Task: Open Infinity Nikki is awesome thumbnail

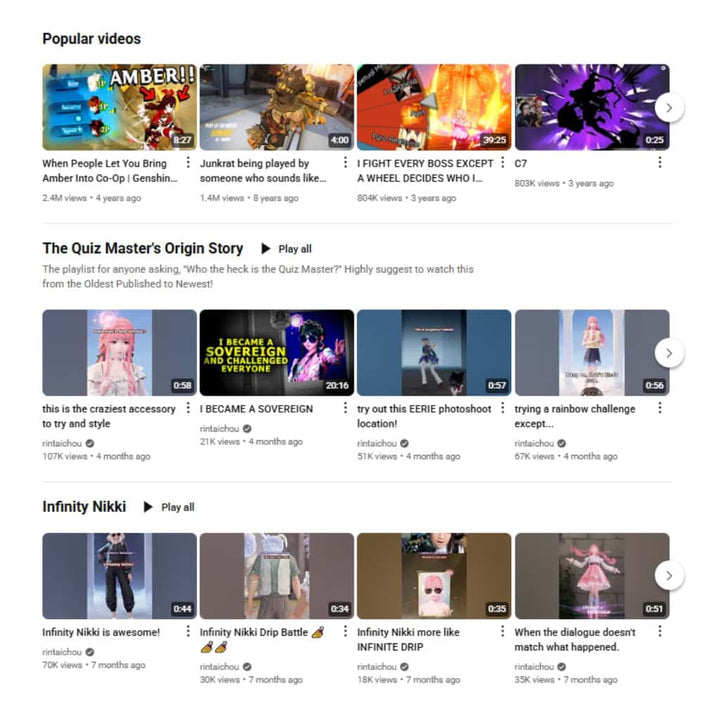Action: point(119,576)
